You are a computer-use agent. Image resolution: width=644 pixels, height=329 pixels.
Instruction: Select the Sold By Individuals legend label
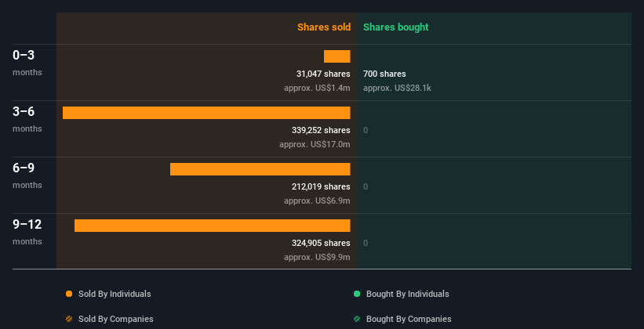point(115,294)
